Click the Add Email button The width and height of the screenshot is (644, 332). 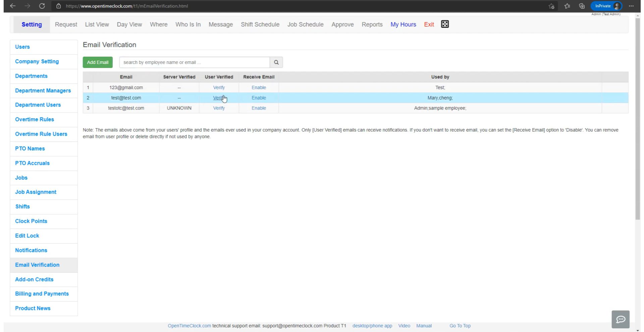point(97,62)
